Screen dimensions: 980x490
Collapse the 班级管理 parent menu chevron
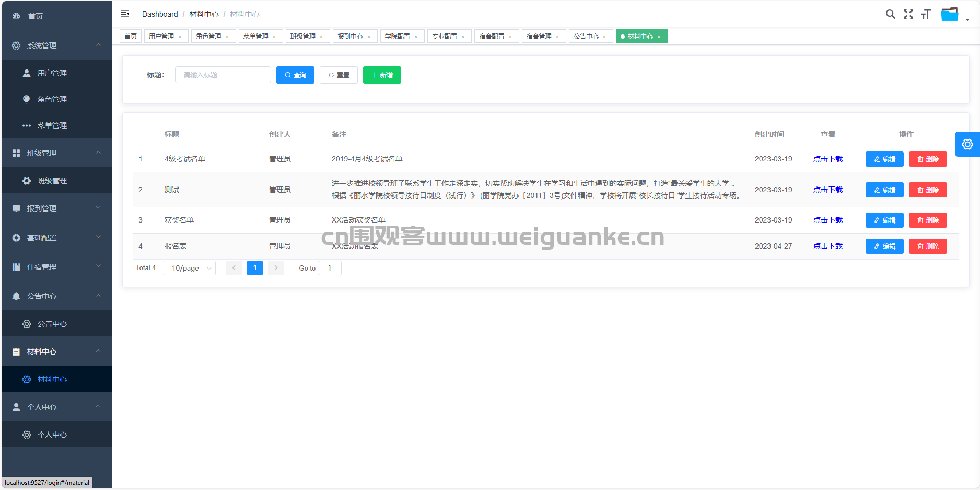click(x=98, y=153)
